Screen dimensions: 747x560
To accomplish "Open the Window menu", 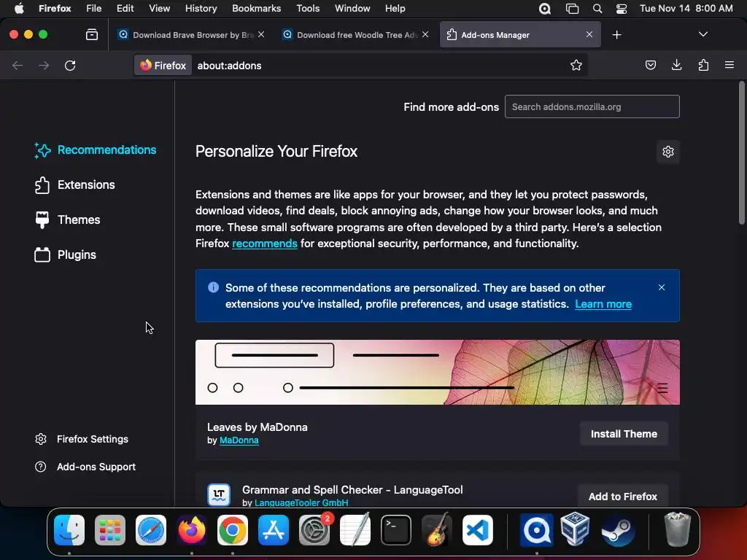I will 352,8.
